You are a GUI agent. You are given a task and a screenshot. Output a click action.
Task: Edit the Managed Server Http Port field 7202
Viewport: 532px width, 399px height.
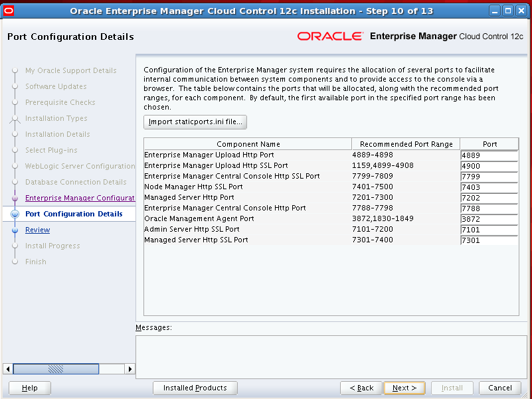coord(489,198)
